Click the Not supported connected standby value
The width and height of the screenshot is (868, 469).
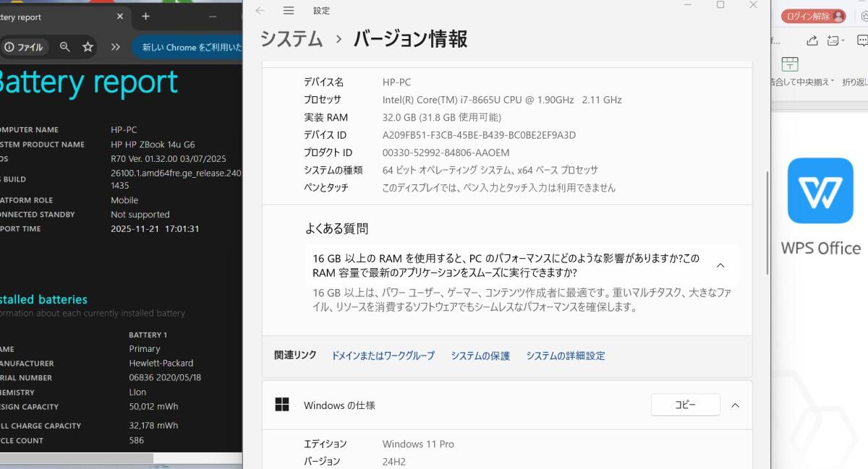tap(140, 215)
